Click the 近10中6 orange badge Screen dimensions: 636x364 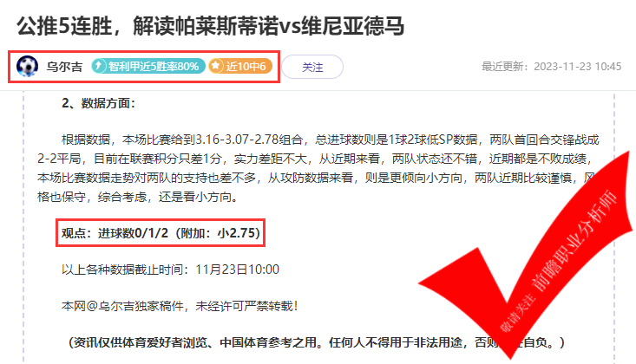240,66
